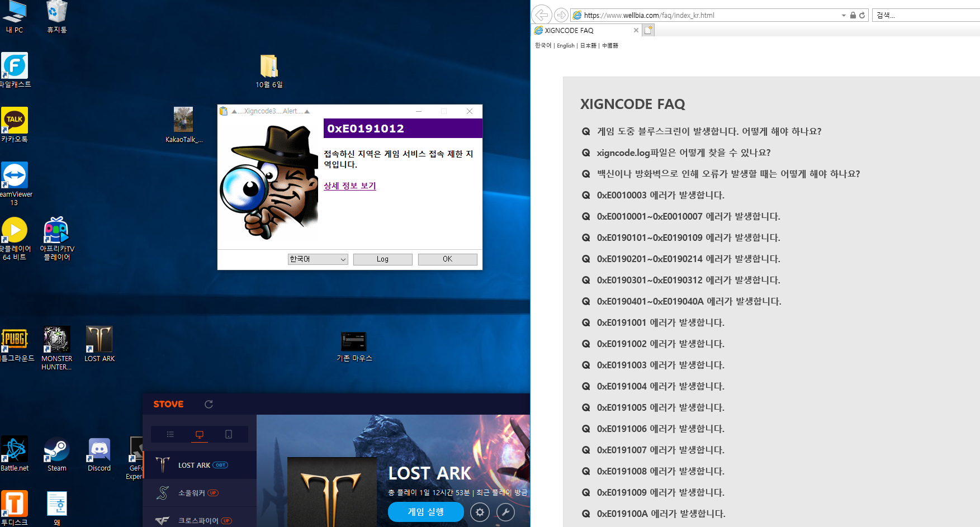This screenshot has height=527, width=980.
Task: Switch FAQ page language to 中国語
Action: (610, 45)
